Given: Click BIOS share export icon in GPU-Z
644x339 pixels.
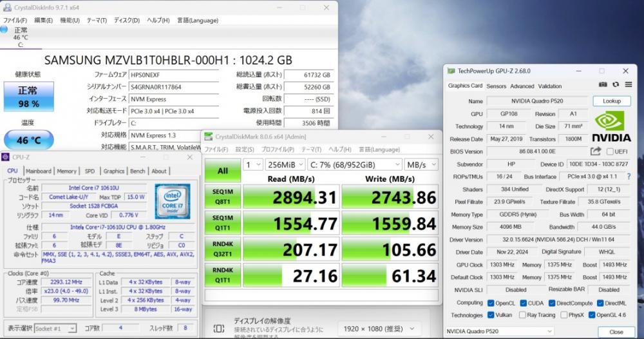Looking at the screenshot, I should pyautogui.click(x=596, y=151).
